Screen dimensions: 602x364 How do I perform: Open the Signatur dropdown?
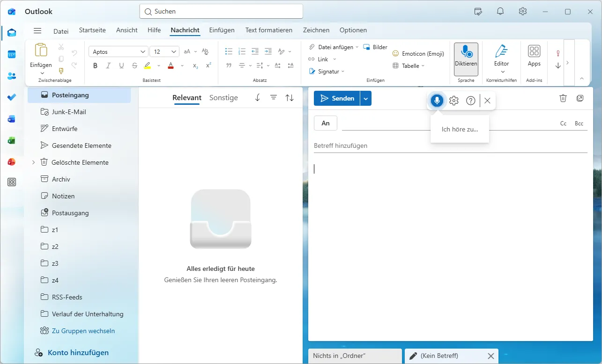tap(342, 72)
